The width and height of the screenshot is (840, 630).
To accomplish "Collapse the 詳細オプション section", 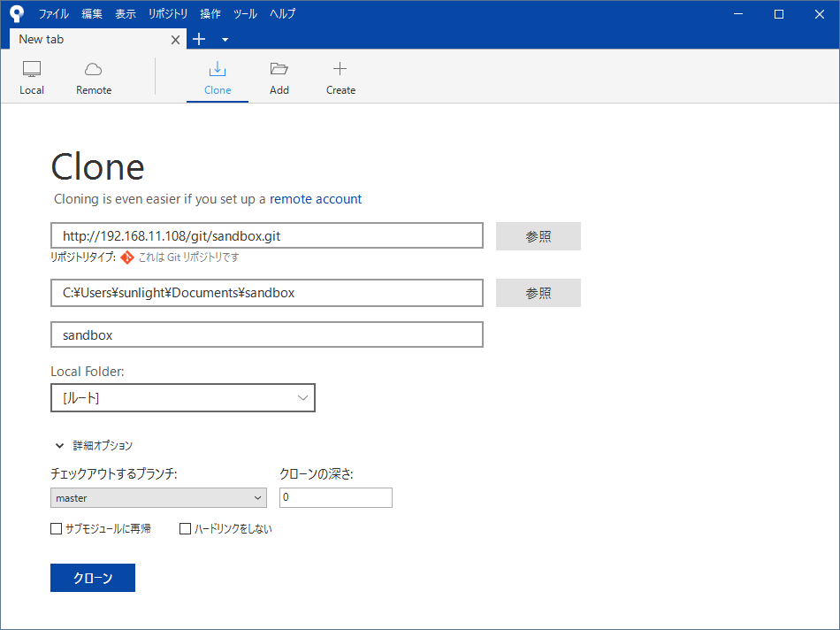I will (60, 446).
